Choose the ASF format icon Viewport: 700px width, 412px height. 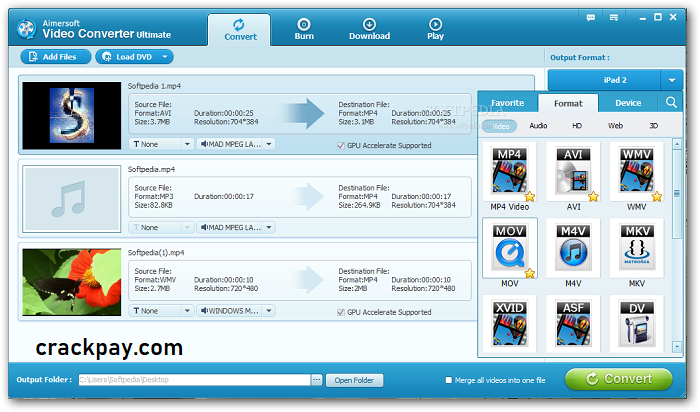(x=573, y=325)
